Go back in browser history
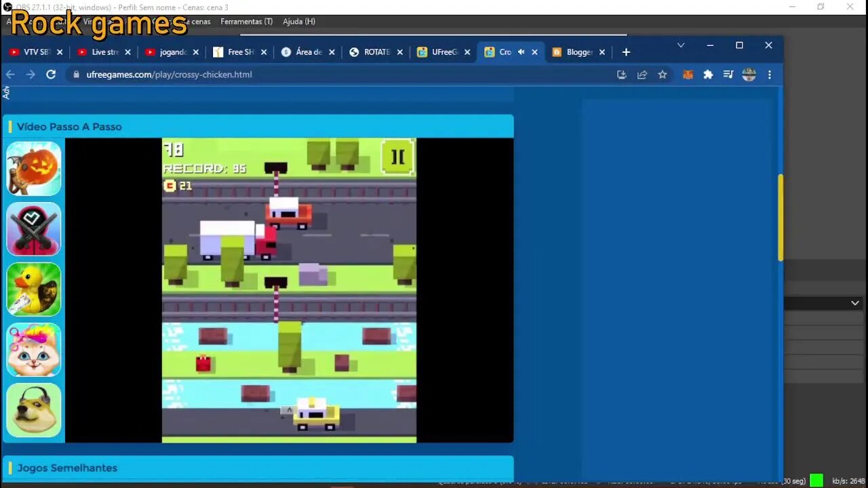The image size is (868, 488). tap(10, 75)
